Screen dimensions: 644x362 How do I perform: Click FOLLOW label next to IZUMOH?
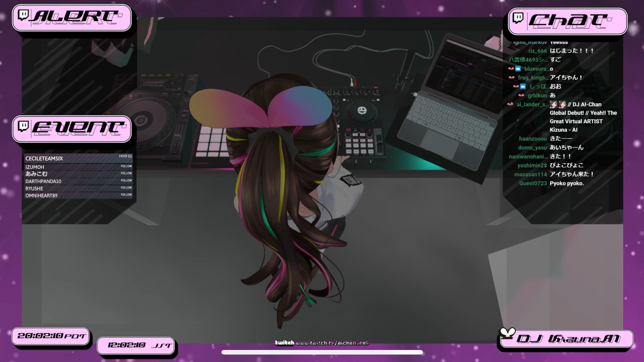pyautogui.click(x=126, y=166)
